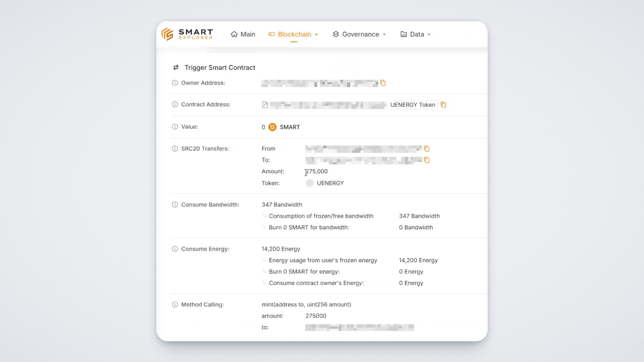Expand the Data dropdown menu

pyautogui.click(x=416, y=34)
